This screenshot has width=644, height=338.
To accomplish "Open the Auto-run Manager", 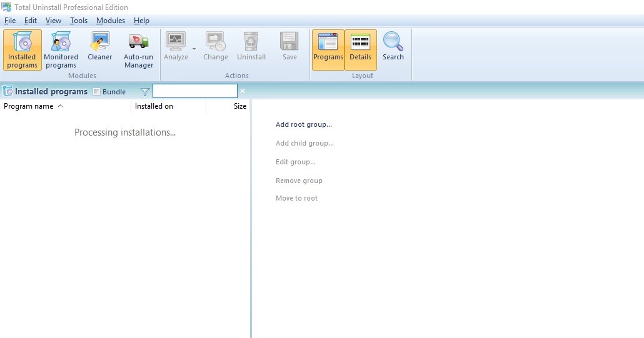I will click(138, 49).
